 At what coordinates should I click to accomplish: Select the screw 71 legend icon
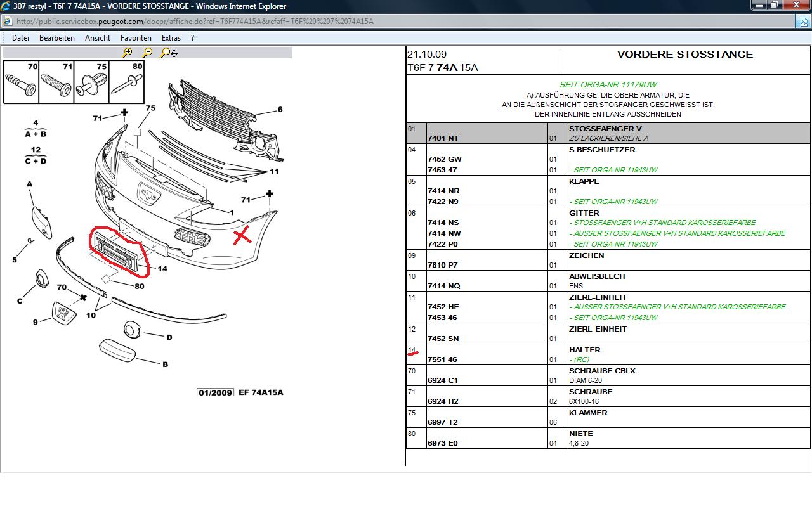pos(56,82)
